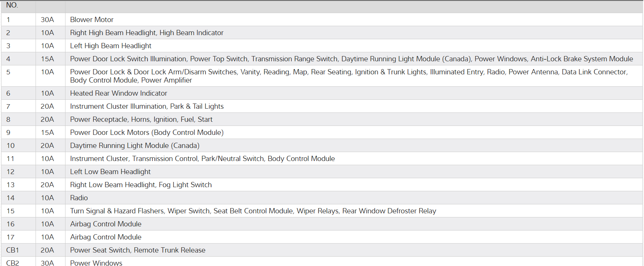Click the Power Receptacle, Horns, Ignition entry
The image size is (644, 266).
tap(141, 120)
